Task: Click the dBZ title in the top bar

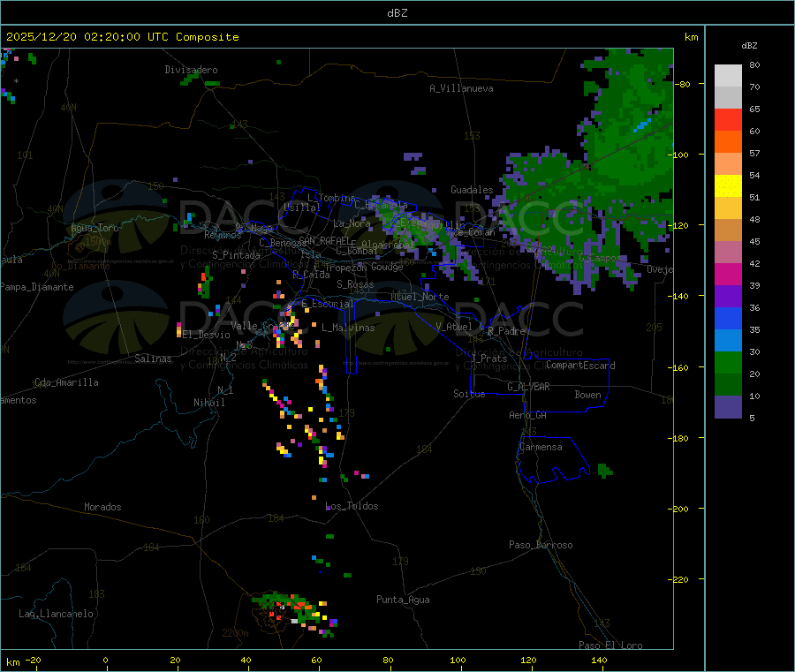Action: coord(397,13)
